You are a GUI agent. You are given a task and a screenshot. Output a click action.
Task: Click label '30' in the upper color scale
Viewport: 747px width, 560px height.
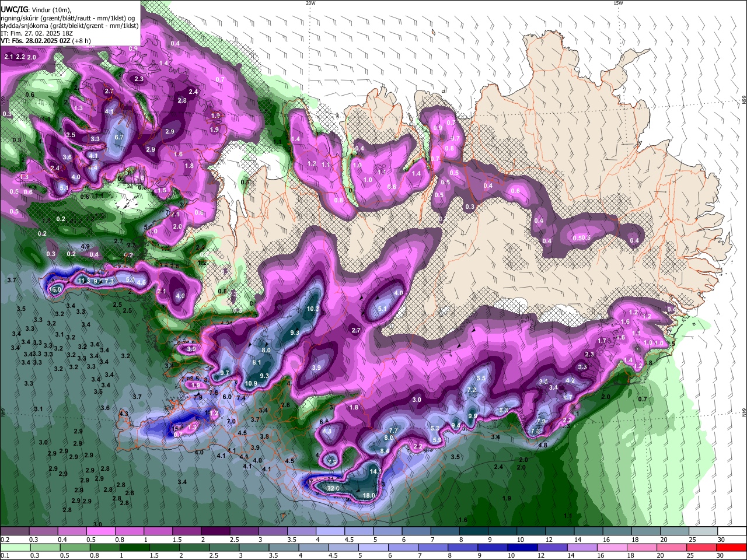click(721, 540)
